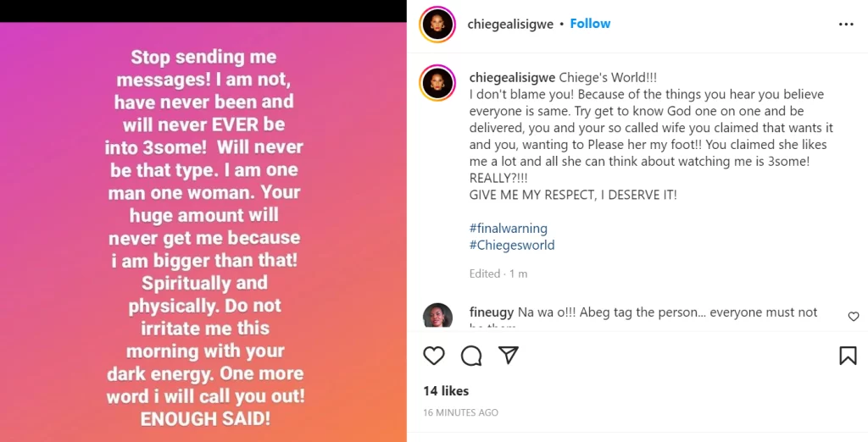Follow chiegealisigwe account
The image size is (868, 442).
[x=590, y=24]
